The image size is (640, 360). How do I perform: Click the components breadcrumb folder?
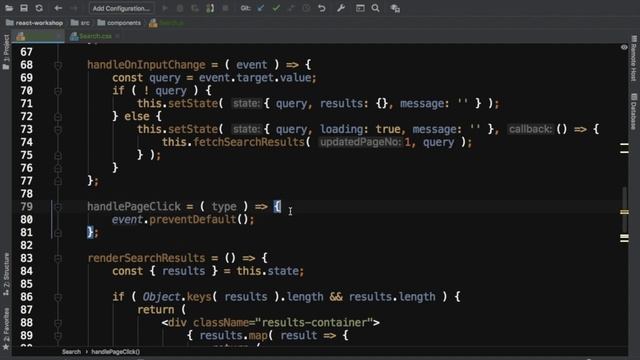[x=119, y=23]
